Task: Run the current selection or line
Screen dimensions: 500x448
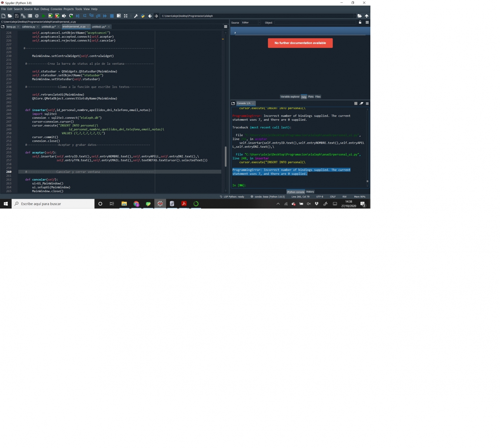Action: click(x=64, y=16)
